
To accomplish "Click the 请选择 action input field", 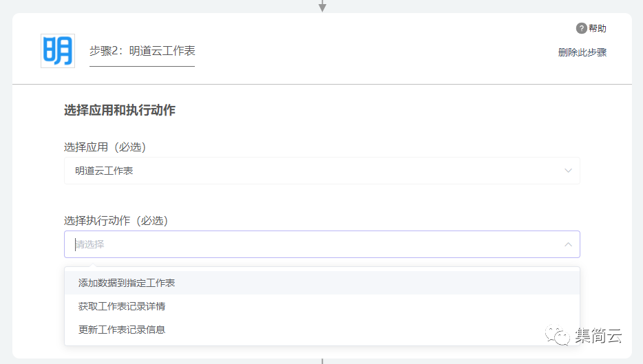I will click(322, 244).
